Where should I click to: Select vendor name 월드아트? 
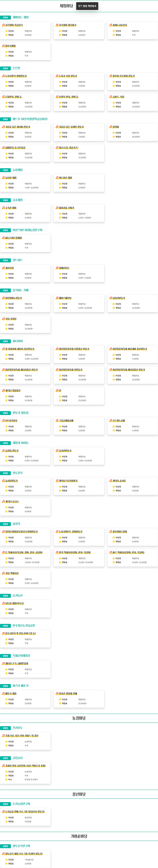pyautogui.click(x=18, y=260)
